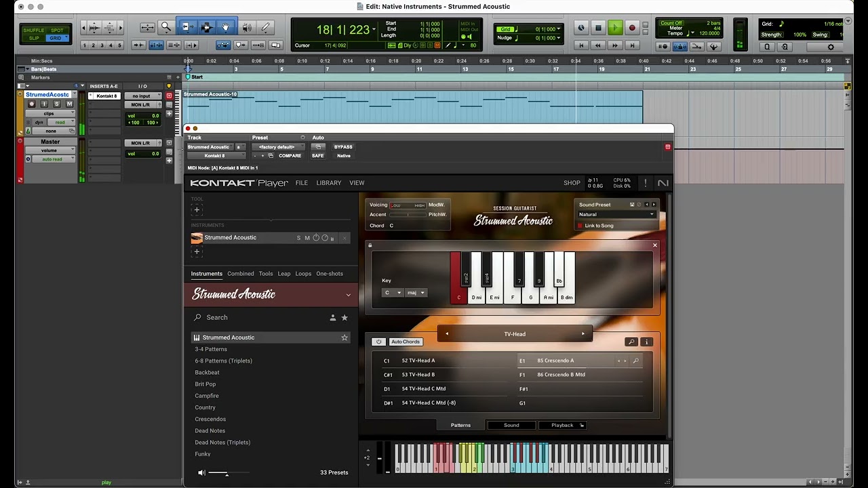Mute the StrumedAcostc track
The image size is (868, 488).
[69, 104]
